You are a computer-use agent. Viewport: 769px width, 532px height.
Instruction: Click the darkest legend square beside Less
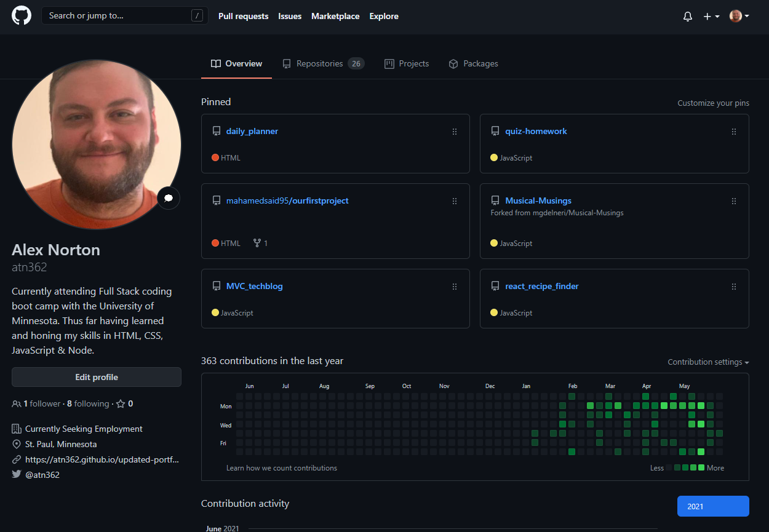click(669, 468)
